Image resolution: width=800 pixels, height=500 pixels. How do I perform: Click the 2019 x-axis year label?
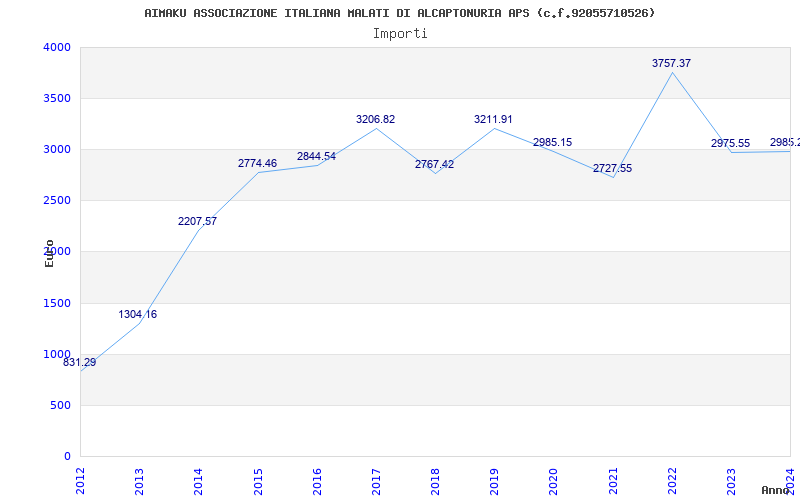[x=494, y=481]
